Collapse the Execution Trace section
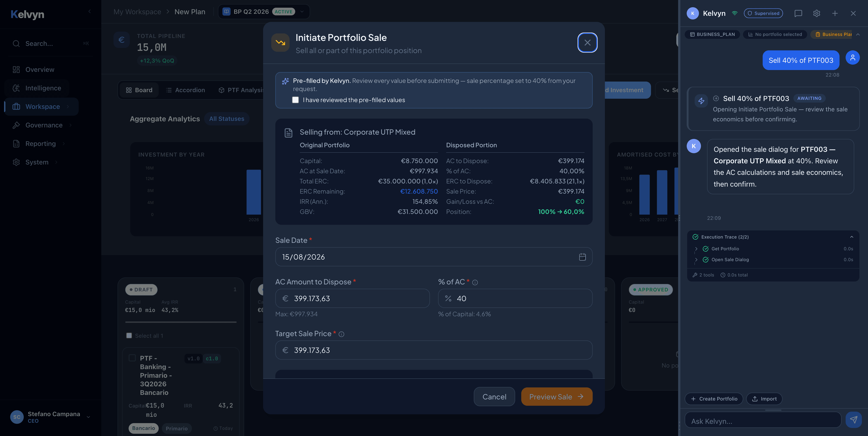The image size is (868, 436). 852,237
